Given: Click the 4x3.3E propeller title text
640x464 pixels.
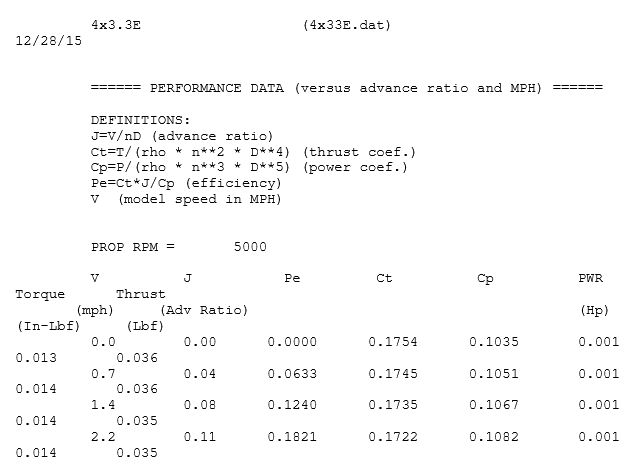Looking at the screenshot, I should (x=116, y=25).
